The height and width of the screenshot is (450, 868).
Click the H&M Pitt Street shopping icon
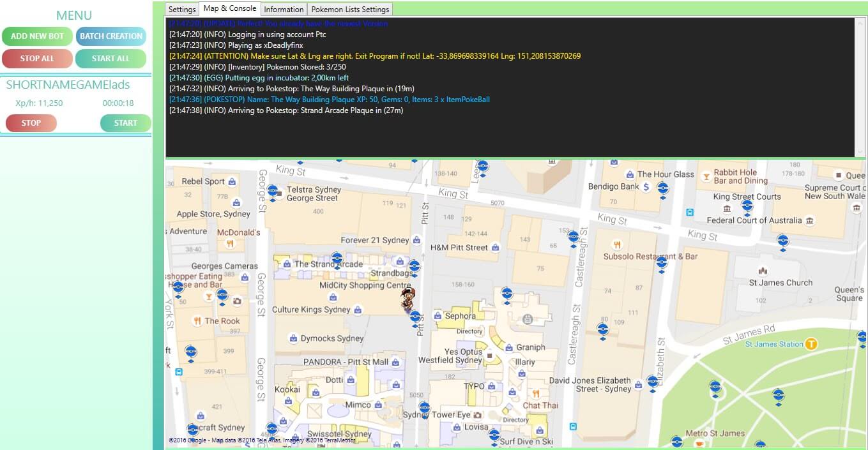coord(495,248)
